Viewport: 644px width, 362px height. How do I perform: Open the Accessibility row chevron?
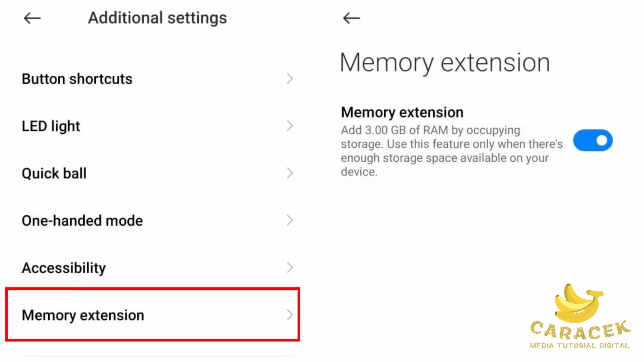click(x=290, y=268)
